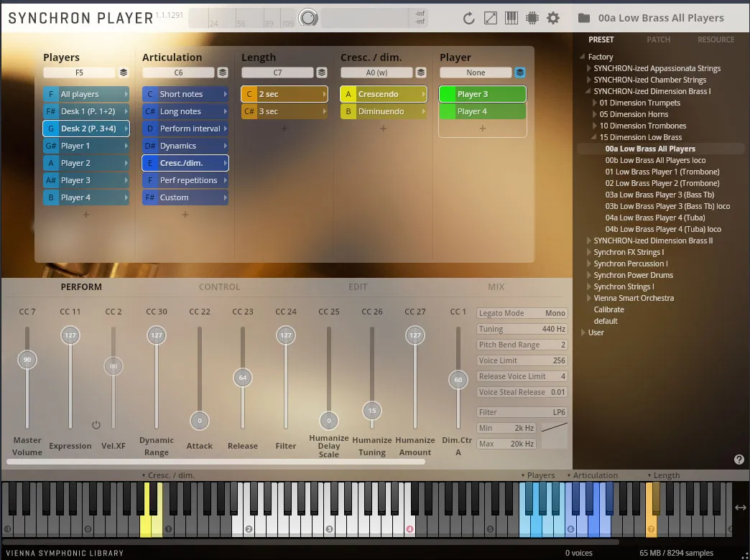The image size is (750, 560).
Task: Click the Master Volume slider knob
Action: coord(27,360)
